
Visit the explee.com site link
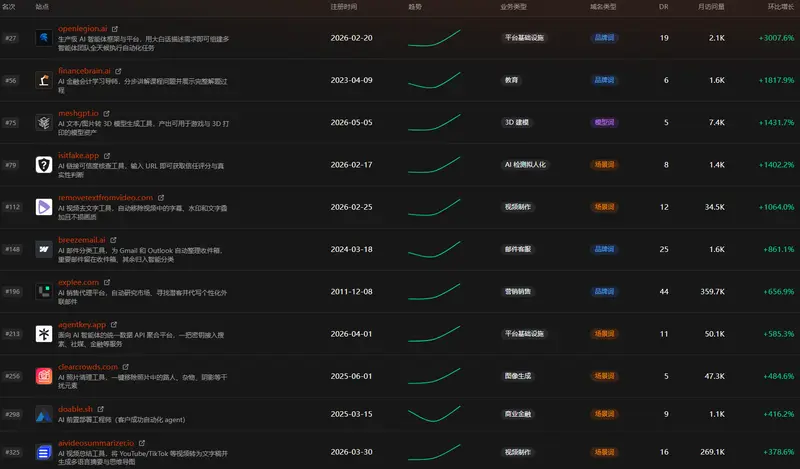79,282
